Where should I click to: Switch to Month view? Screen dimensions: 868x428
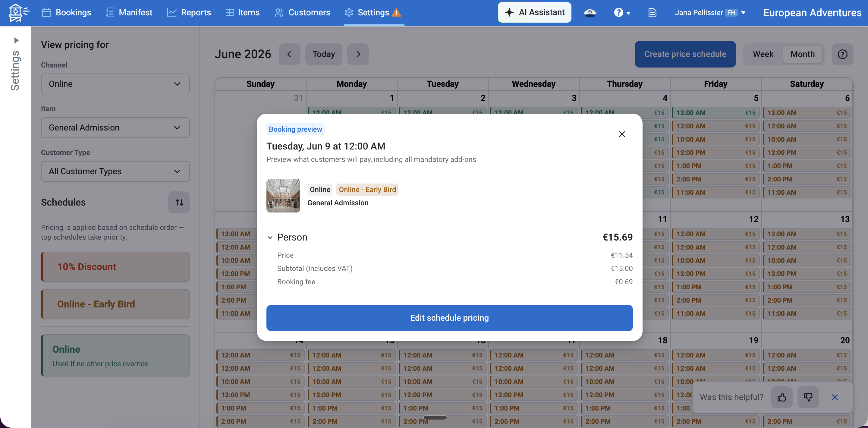[802, 54]
